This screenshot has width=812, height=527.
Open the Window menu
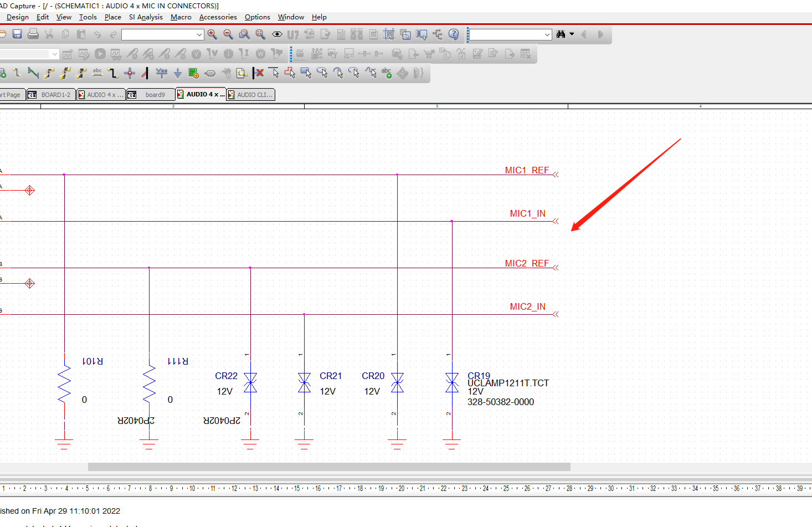(x=291, y=17)
